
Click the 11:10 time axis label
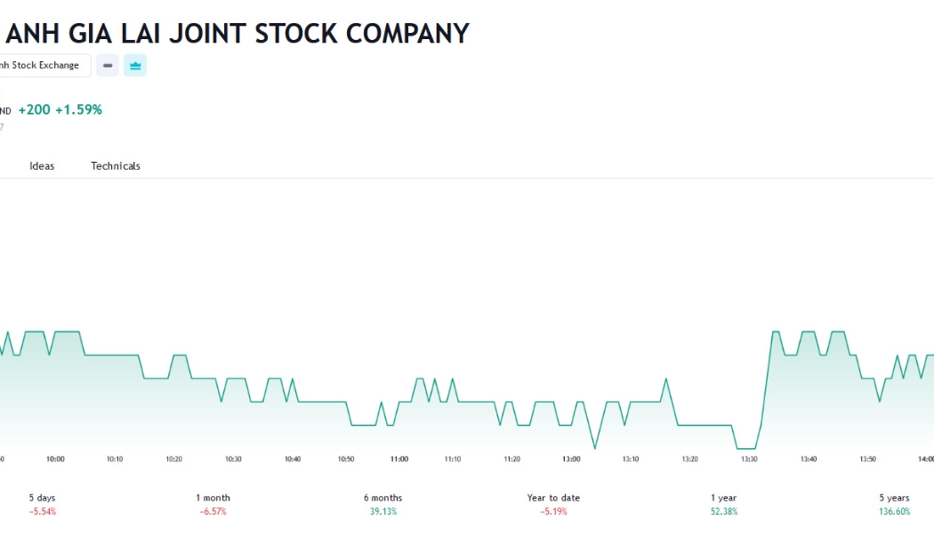pos(453,459)
